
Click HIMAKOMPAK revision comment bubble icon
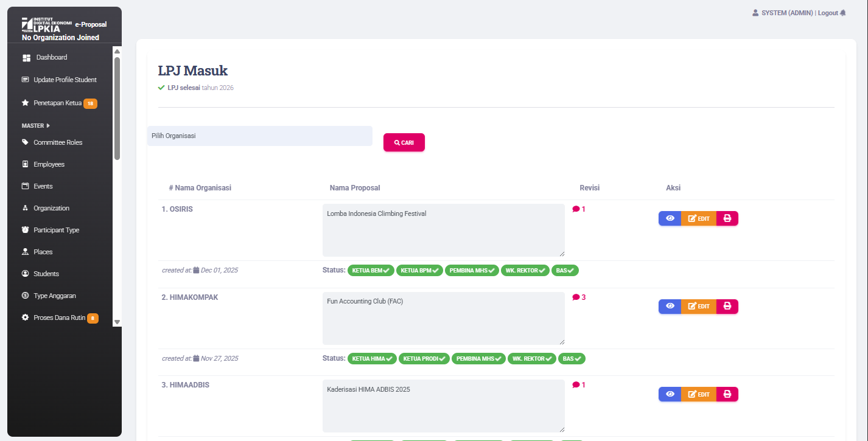(576, 297)
